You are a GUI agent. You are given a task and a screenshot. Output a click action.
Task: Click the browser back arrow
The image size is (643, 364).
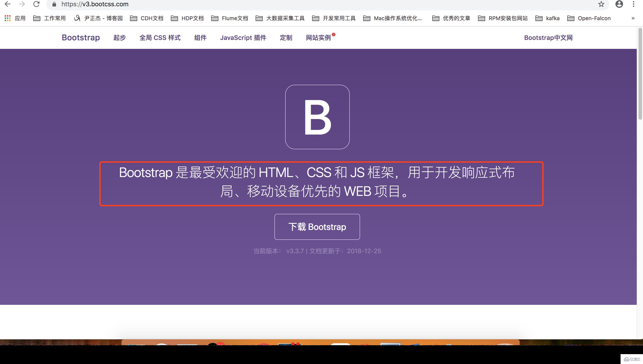[8, 4]
